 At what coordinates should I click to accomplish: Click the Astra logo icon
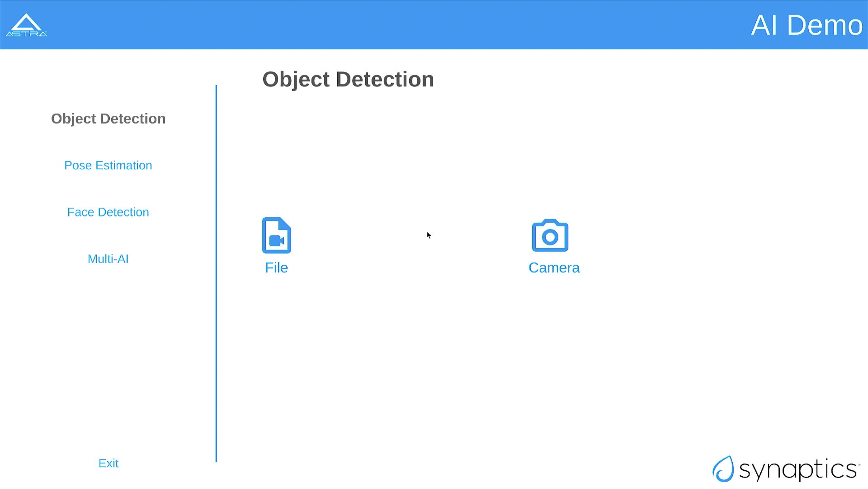[26, 24]
